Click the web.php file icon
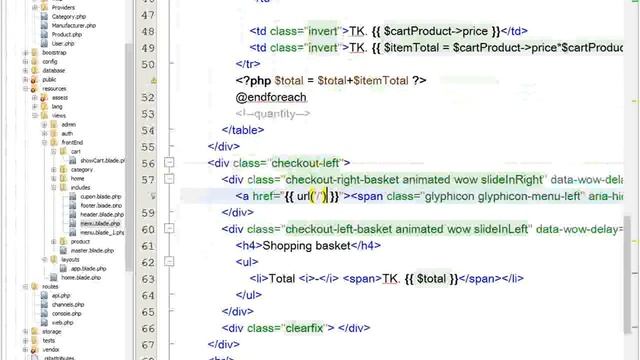Screen dimensions: 640x360 44,322
